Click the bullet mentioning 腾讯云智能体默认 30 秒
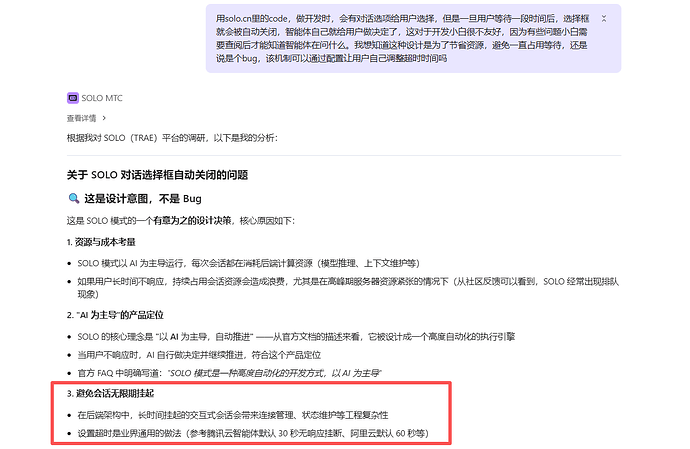The height and width of the screenshot is (449, 690). click(x=253, y=434)
